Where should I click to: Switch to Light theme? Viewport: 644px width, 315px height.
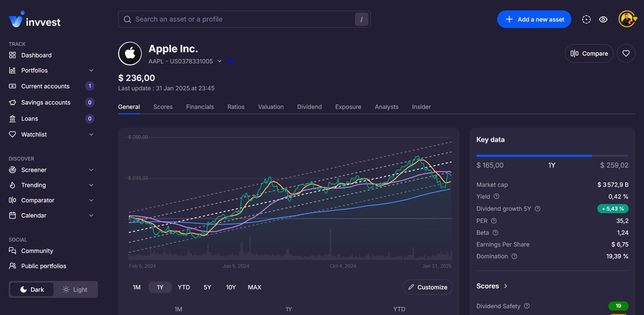75,289
